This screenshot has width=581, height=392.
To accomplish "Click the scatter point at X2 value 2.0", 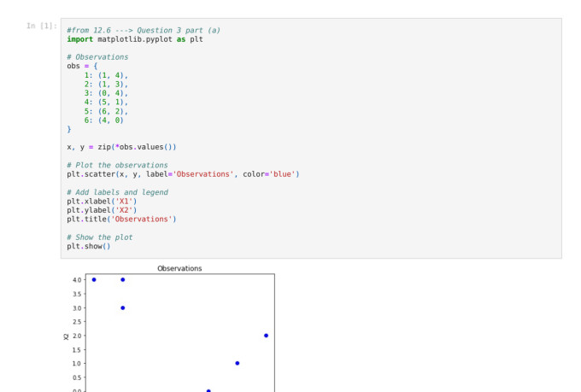I will tap(266, 336).
